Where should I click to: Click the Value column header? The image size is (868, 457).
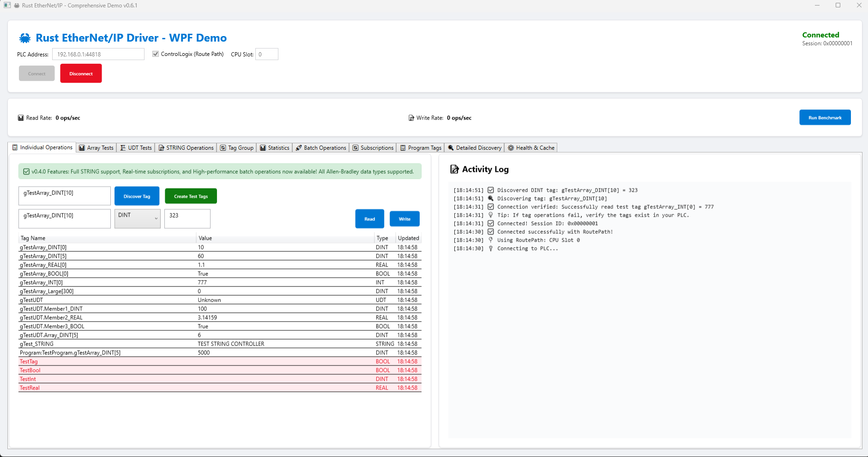pyautogui.click(x=205, y=238)
